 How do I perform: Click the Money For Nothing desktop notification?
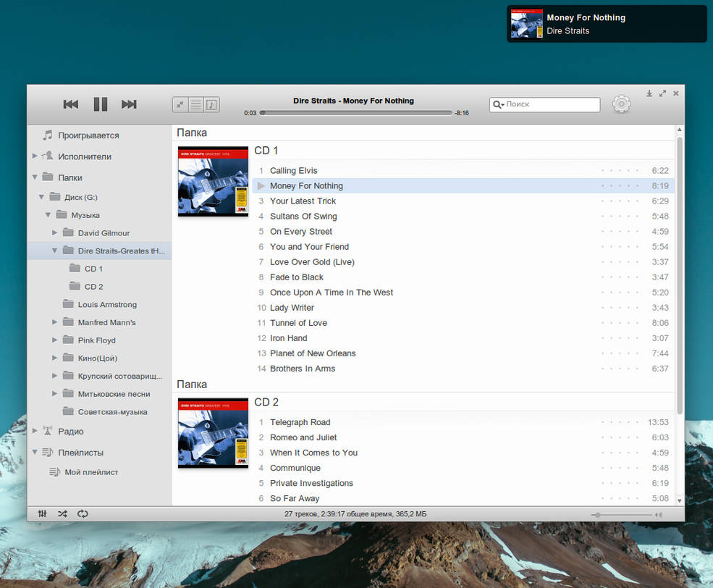607,24
